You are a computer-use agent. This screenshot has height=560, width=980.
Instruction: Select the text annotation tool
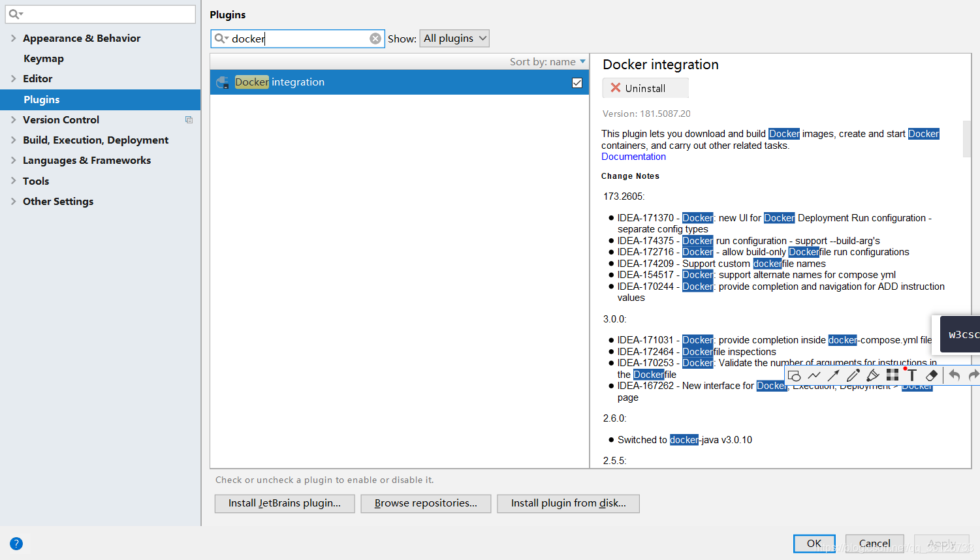tap(912, 375)
